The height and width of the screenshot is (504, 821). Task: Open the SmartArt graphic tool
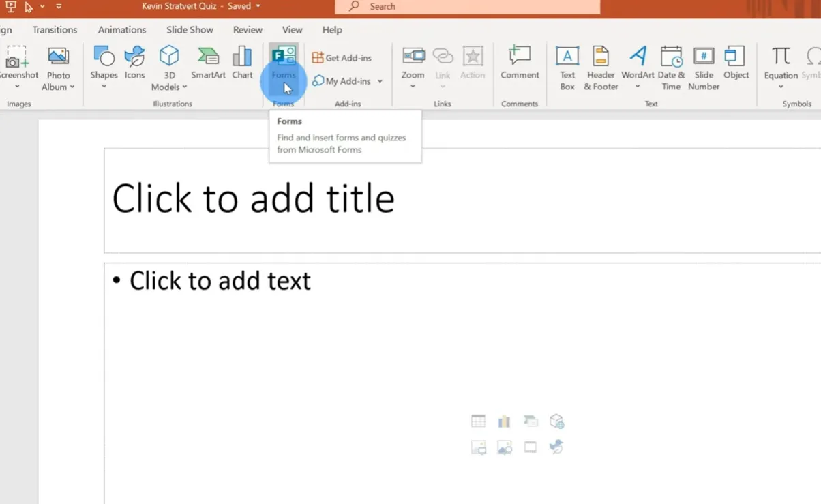[208, 63]
